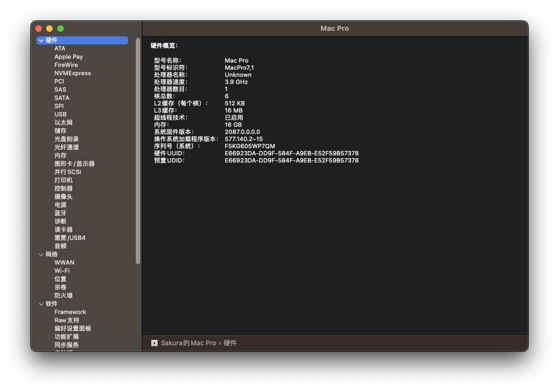Select Apple Pay in the sidebar
The height and width of the screenshot is (392, 559).
coord(68,57)
